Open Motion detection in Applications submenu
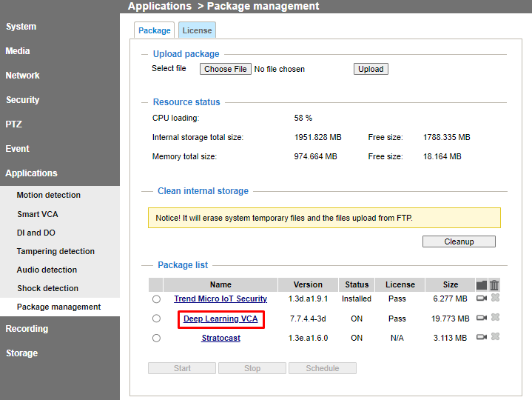The width and height of the screenshot is (532, 400). click(x=49, y=196)
